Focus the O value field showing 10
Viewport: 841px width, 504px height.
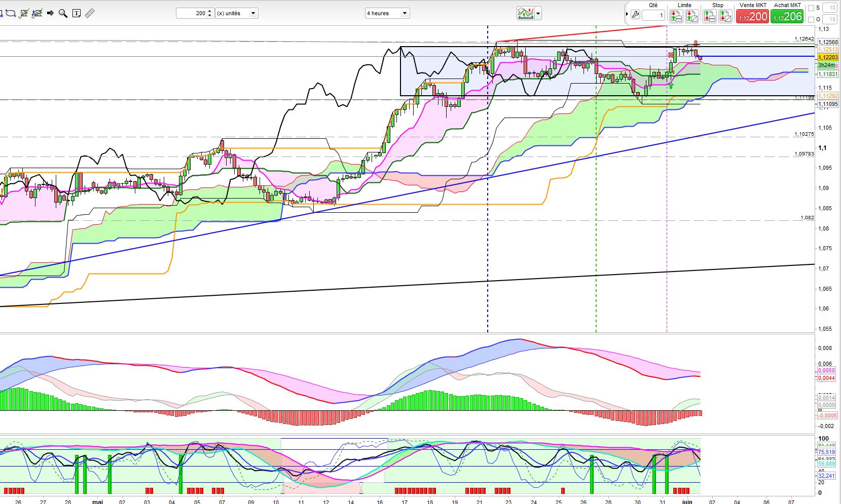tap(829, 20)
